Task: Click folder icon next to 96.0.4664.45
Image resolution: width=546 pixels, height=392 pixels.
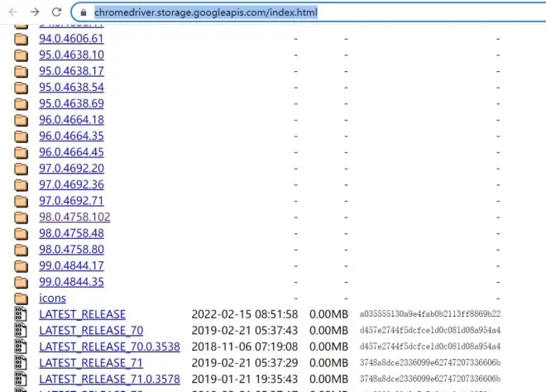Action: point(22,152)
